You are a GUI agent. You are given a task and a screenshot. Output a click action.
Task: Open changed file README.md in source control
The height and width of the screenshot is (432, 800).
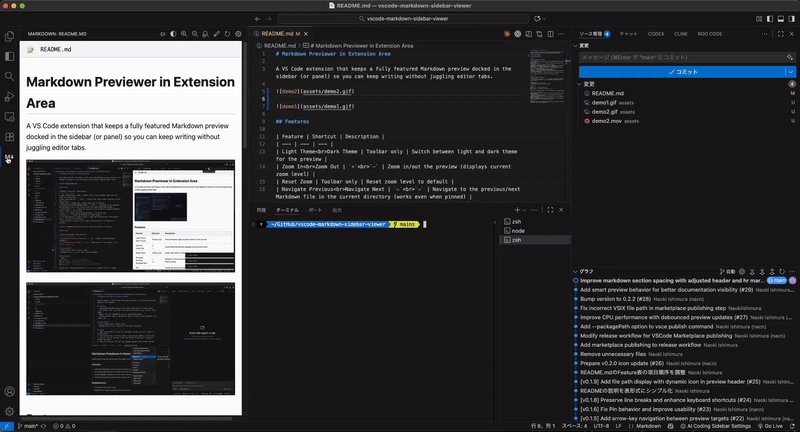tap(607, 93)
